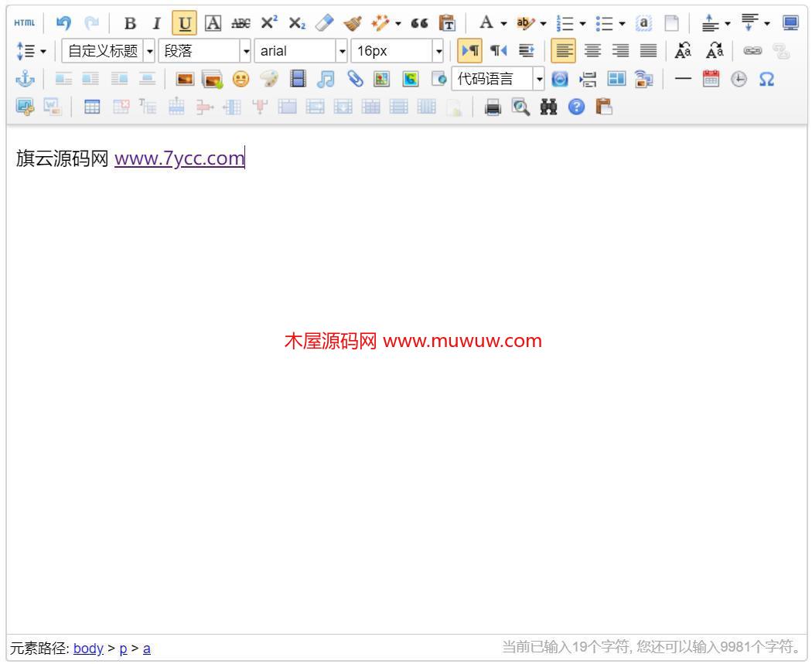Click the undo arrow icon

pyautogui.click(x=64, y=23)
